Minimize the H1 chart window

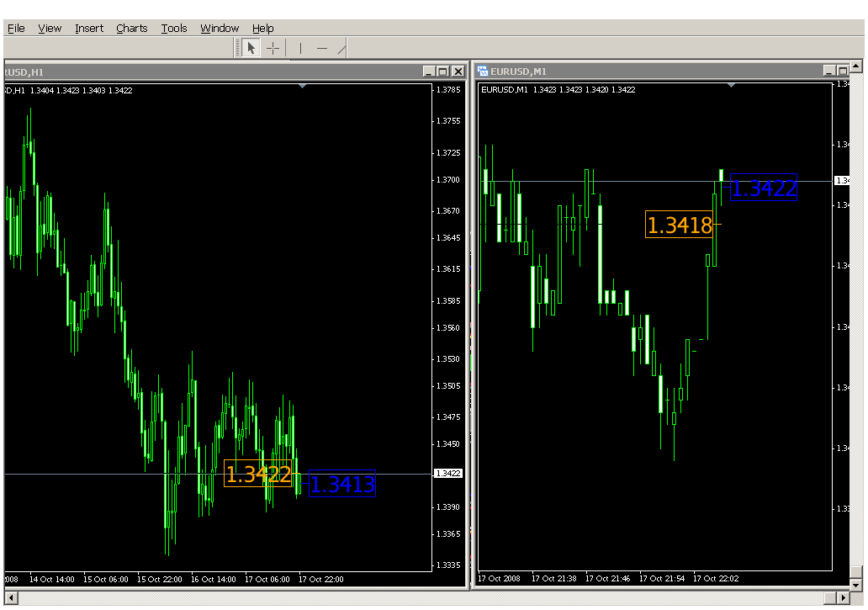[429, 72]
